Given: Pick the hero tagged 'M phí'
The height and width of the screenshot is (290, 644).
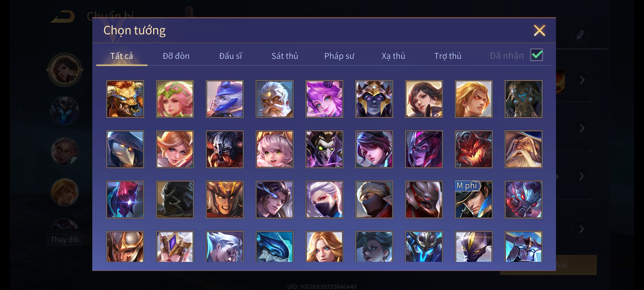Looking at the screenshot, I should pyautogui.click(x=474, y=200).
